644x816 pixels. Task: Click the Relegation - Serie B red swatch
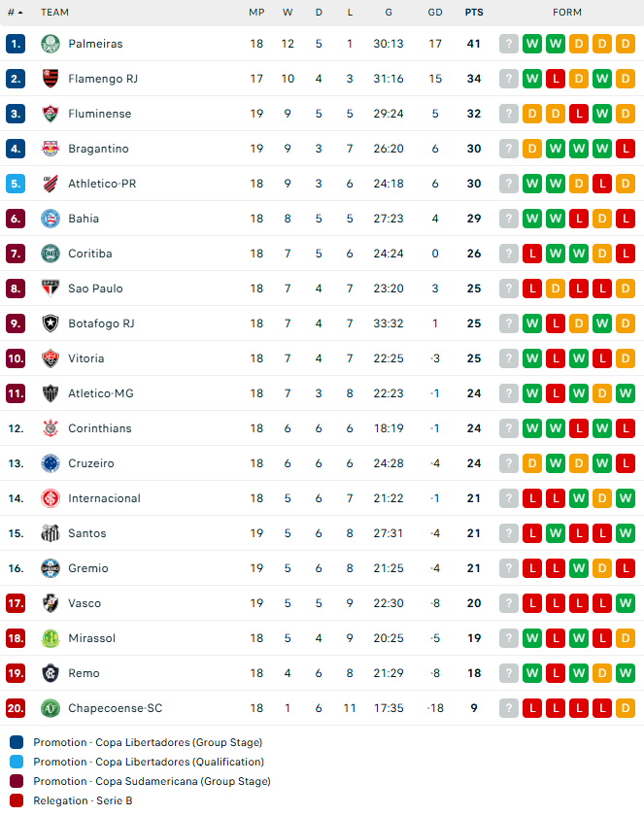pos(17,800)
